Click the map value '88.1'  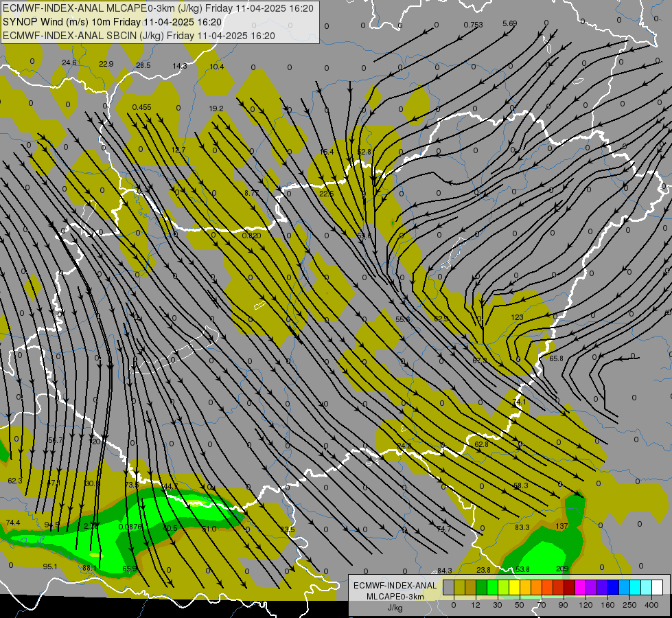coord(89,568)
